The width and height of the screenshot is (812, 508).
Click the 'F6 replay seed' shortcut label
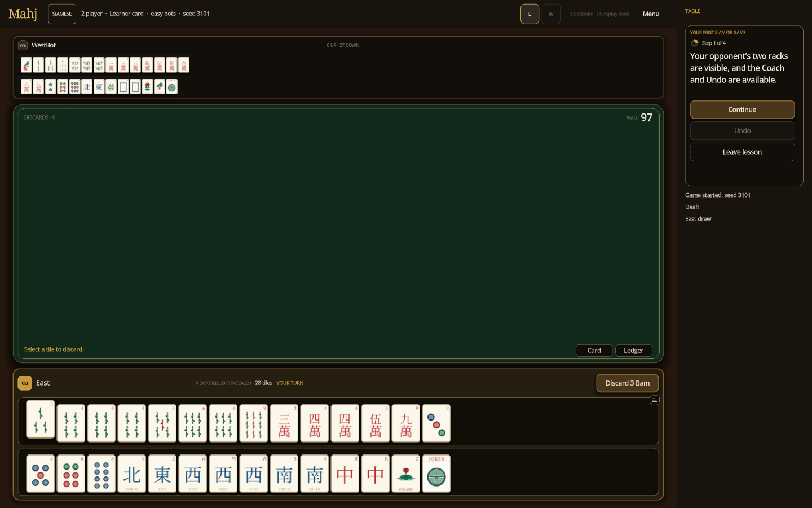[x=613, y=14]
